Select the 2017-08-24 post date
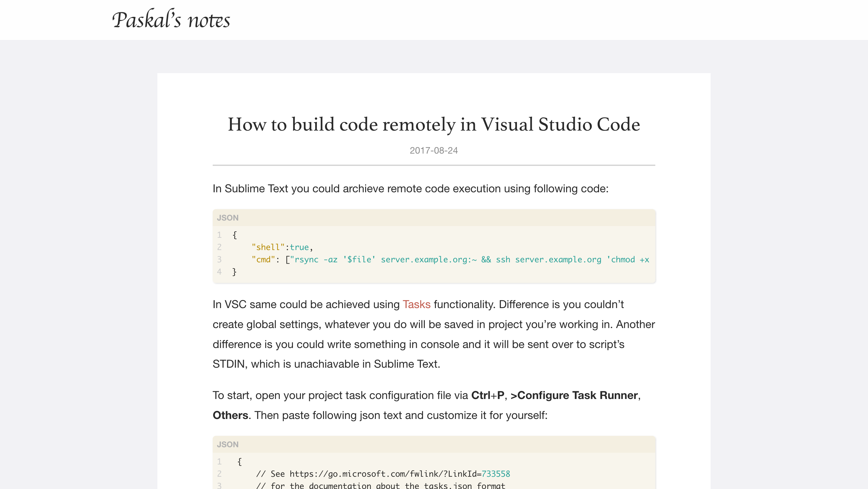 [434, 150]
